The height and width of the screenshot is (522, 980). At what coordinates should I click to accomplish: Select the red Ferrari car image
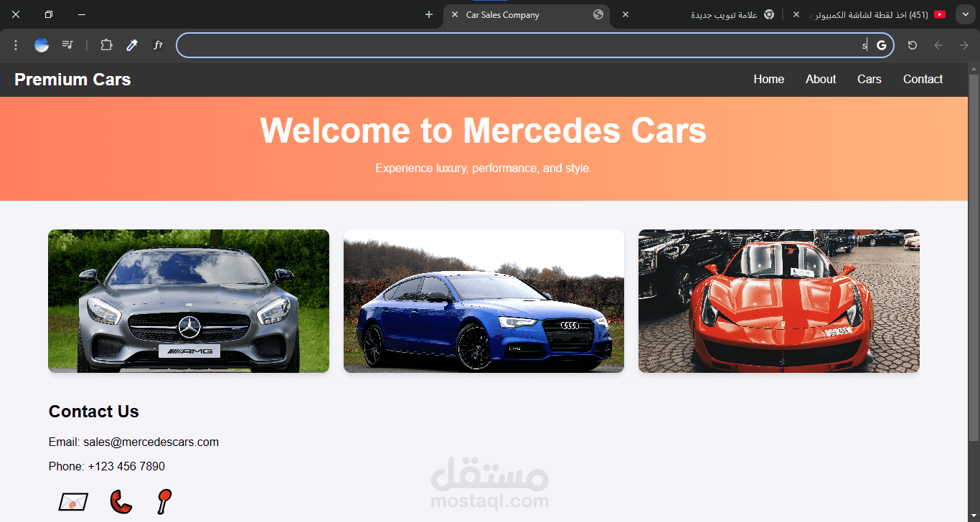click(x=779, y=301)
